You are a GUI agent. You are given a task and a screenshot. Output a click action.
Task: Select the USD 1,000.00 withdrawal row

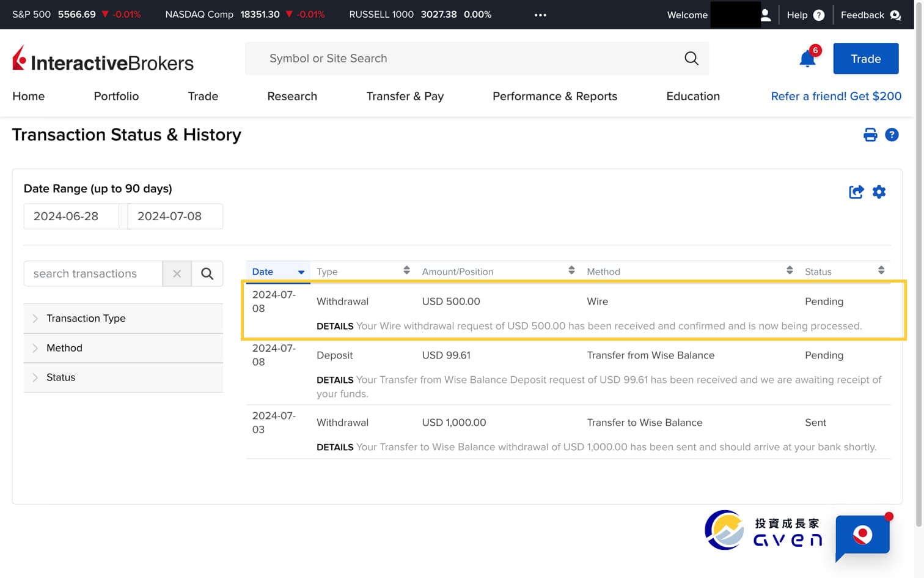(568, 432)
